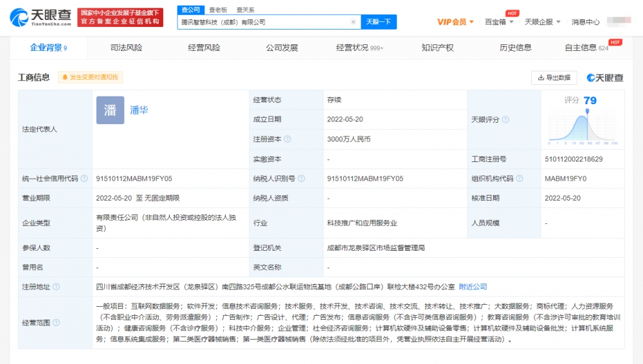Click the 发生变更时通知我 notification button
Viewport: 643px width, 364px height.
[x=90, y=77]
